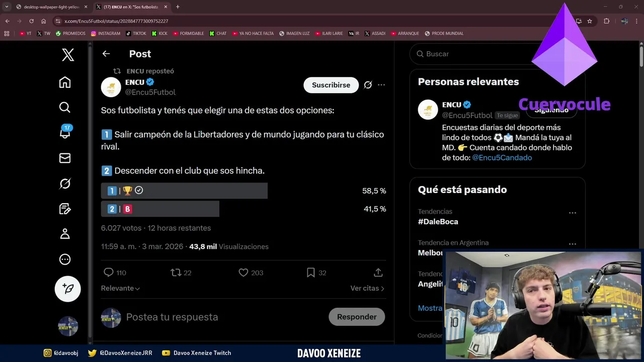Open account avatar at sidebar bottom
Screen dimensions: 644x362
pyautogui.click(x=68, y=326)
